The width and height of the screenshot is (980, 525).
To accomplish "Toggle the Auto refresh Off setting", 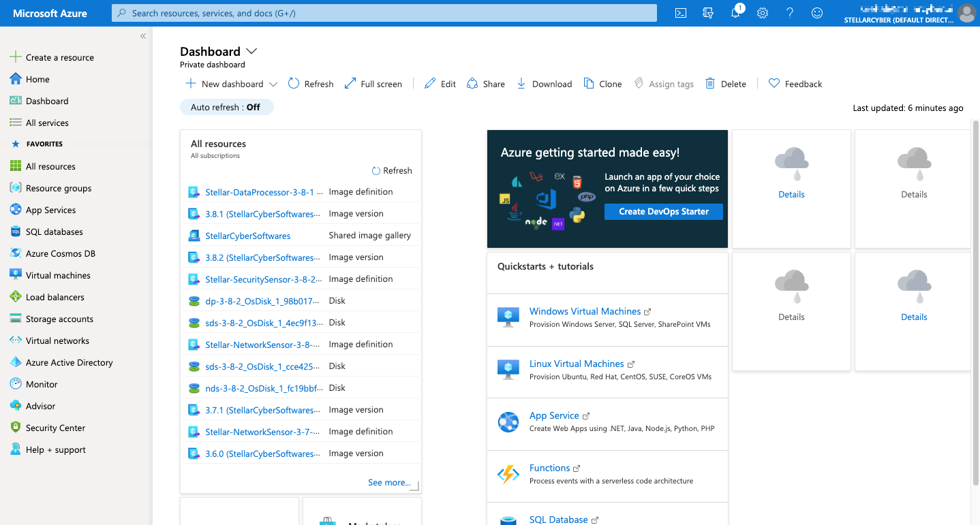I will tap(226, 107).
